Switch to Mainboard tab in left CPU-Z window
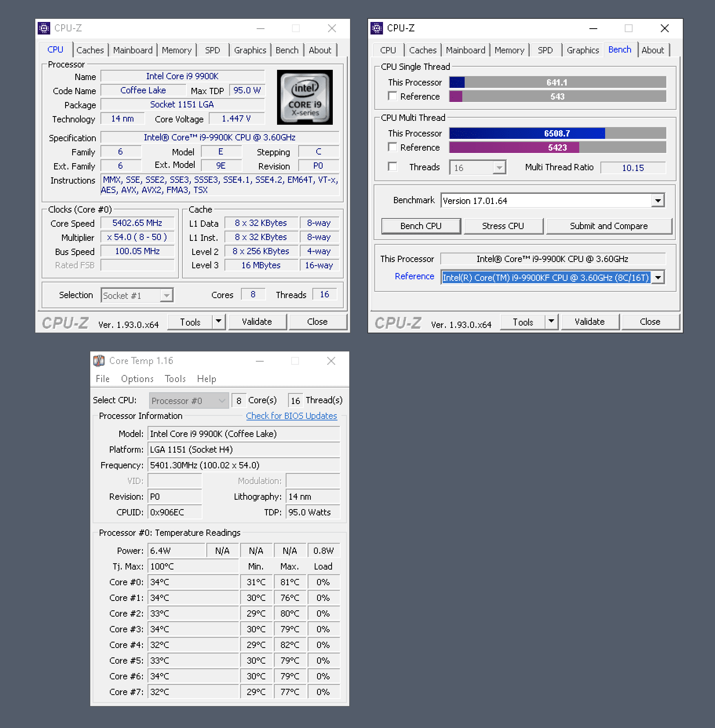Viewport: 715px width, 728px height. pos(133,50)
